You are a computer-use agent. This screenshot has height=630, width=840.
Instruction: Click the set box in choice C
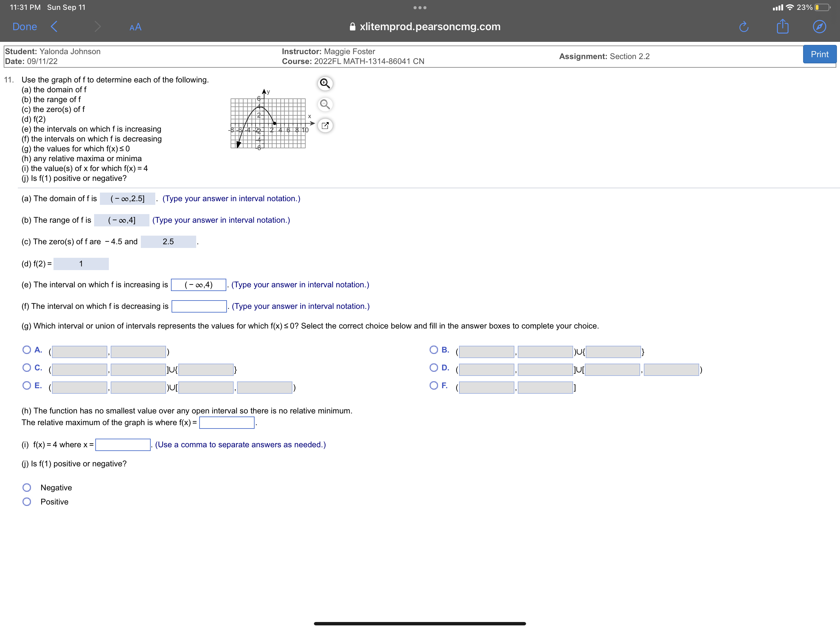206,370
